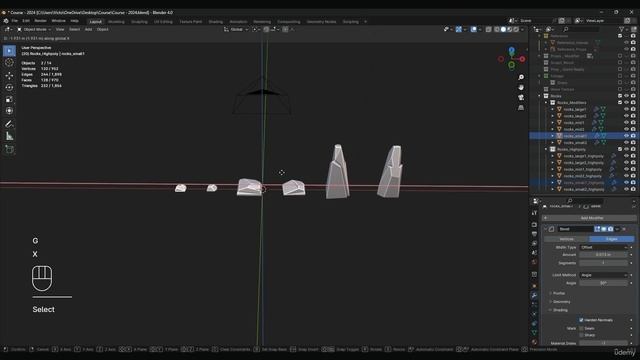Viewport: 640px width, 360px height.
Task: Select Vertices bevel affect button
Action: coord(566,239)
